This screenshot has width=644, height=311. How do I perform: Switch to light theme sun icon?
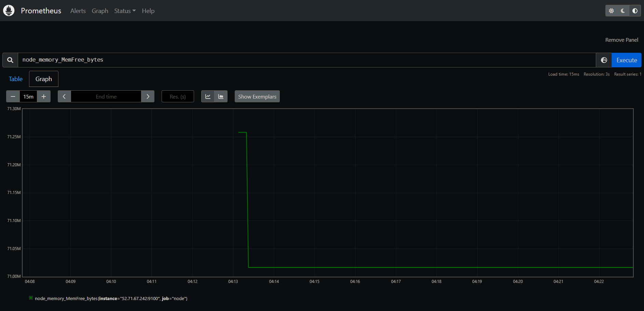click(611, 11)
